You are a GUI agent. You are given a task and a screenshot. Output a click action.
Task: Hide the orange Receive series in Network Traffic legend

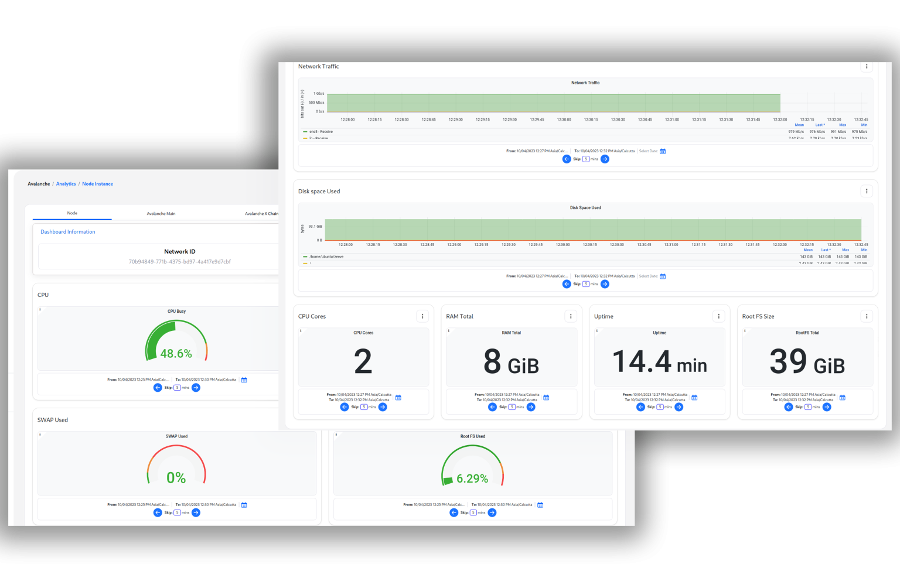pos(318,138)
